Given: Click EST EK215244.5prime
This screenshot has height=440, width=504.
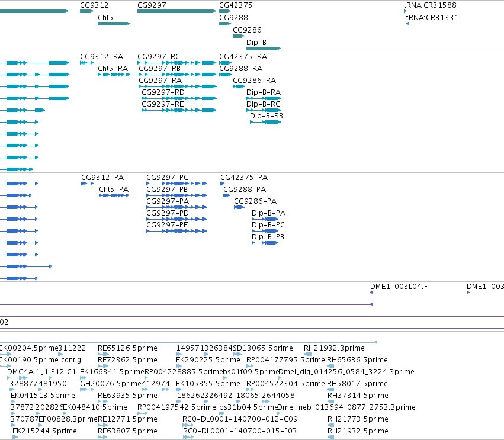Looking at the screenshot, I should click(44, 432).
